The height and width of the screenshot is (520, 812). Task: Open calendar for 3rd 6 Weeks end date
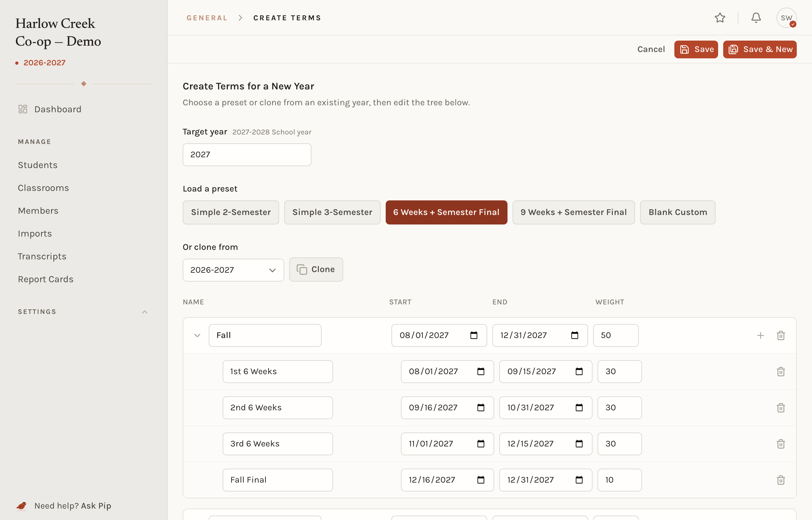click(579, 444)
